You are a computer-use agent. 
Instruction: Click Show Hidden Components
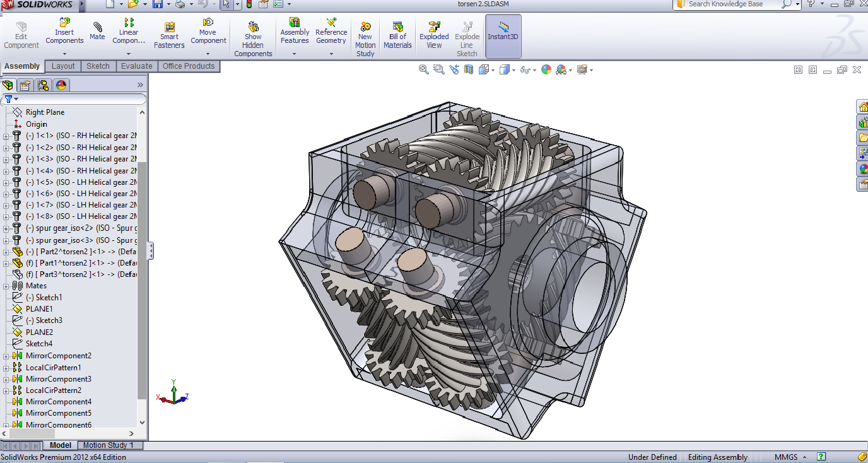click(253, 38)
